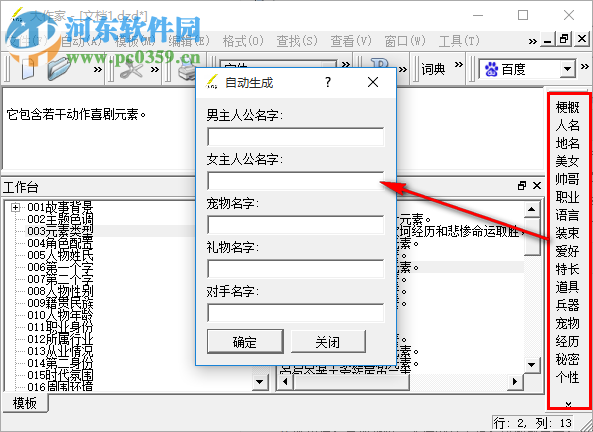The width and height of the screenshot is (593, 432).
Task: Expand the 词典 toolbar overflow chevron
Action: point(459,65)
